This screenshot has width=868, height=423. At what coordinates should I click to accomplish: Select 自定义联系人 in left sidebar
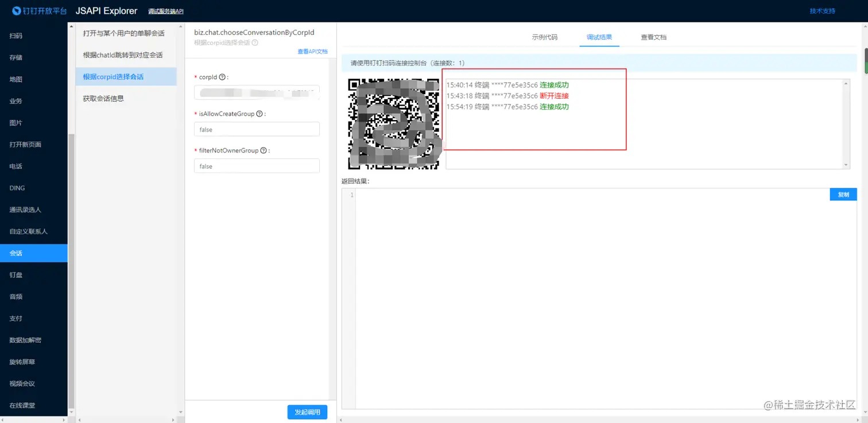click(x=34, y=231)
